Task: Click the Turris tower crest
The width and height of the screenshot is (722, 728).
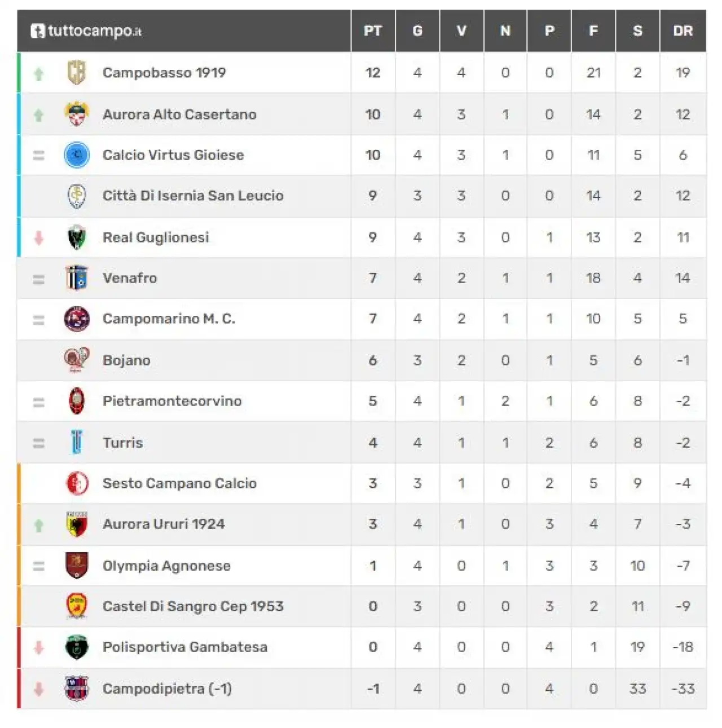Action: pos(77,443)
